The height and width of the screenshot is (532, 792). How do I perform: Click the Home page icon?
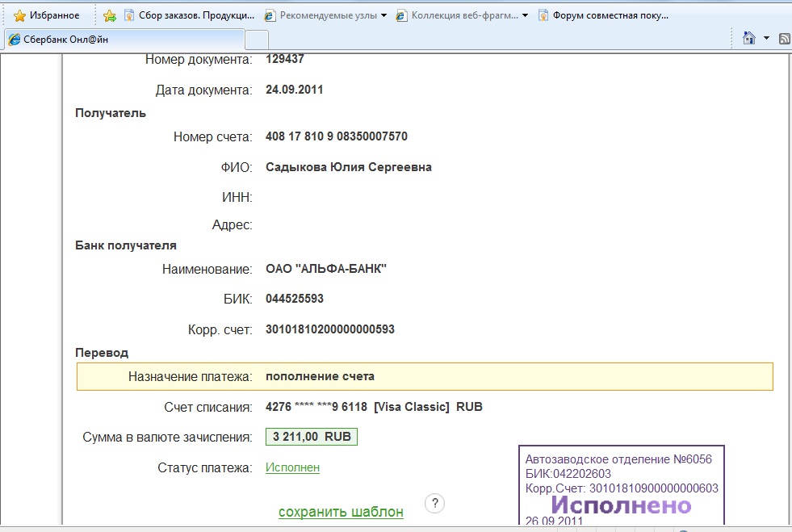[748, 38]
